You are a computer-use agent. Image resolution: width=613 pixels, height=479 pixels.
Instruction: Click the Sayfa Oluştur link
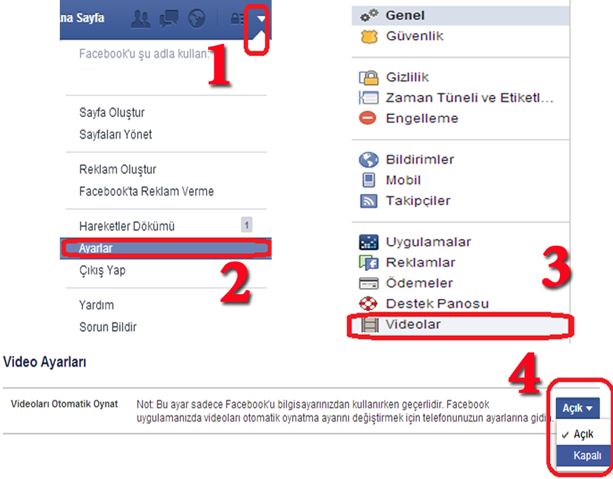coord(112,113)
